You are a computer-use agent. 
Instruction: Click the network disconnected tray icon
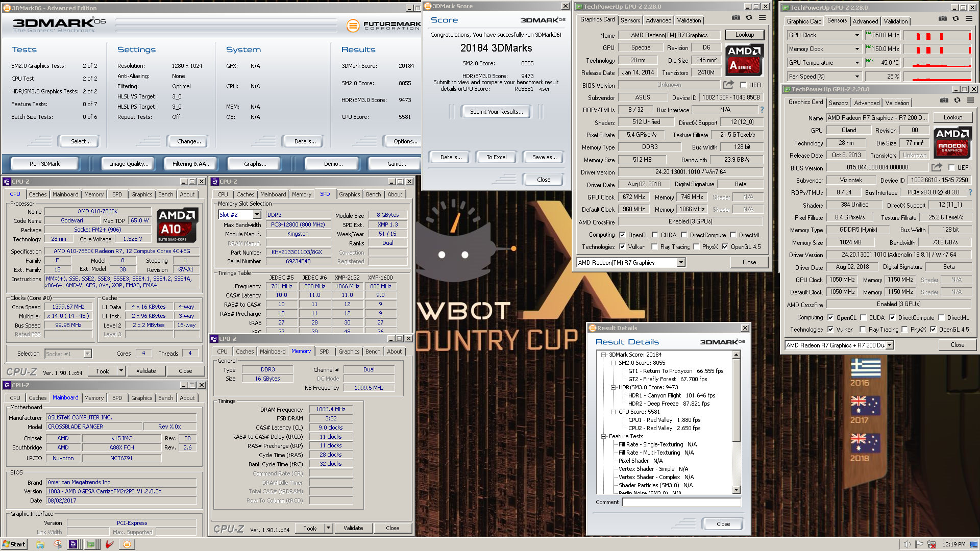point(932,544)
